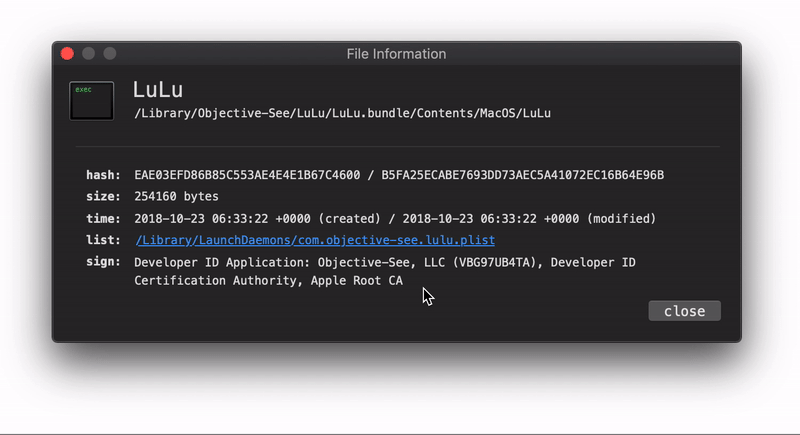The width and height of the screenshot is (800, 435).
Task: Click the exec file icon for LuLu
Action: (91, 101)
